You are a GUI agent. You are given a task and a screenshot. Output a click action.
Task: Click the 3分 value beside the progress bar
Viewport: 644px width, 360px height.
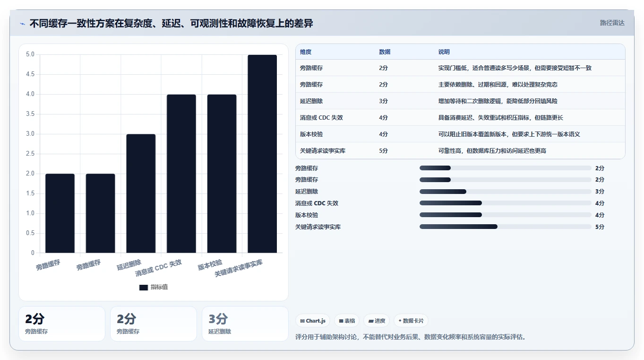tap(600, 192)
